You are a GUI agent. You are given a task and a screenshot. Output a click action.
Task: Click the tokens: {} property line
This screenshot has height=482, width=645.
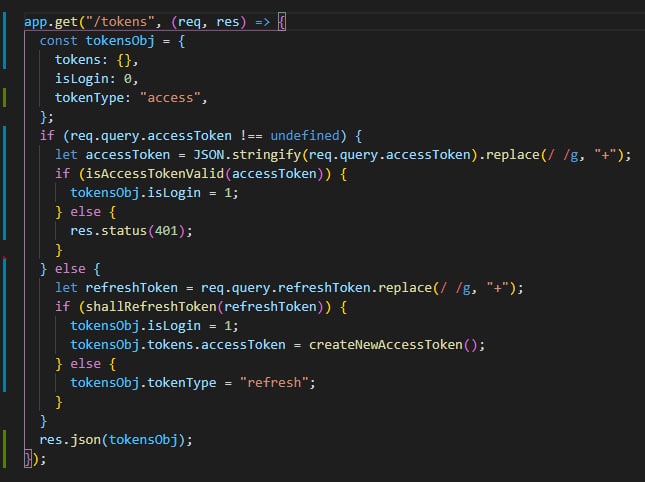click(x=96, y=60)
